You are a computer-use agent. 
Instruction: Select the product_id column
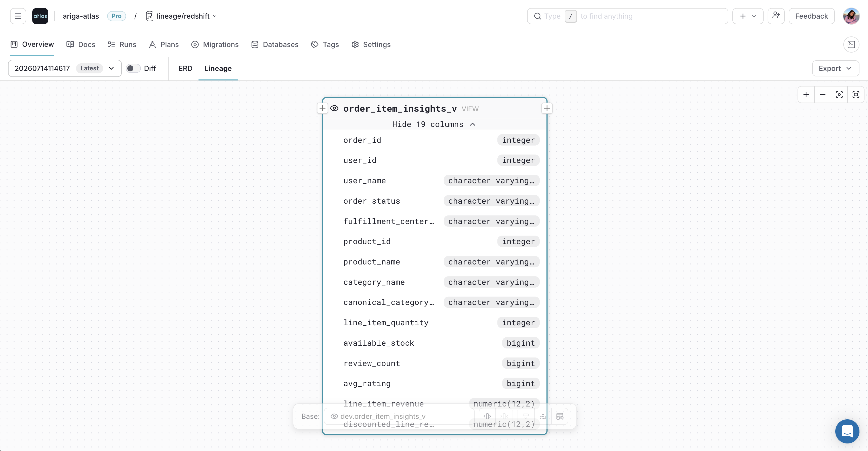[x=435, y=241]
